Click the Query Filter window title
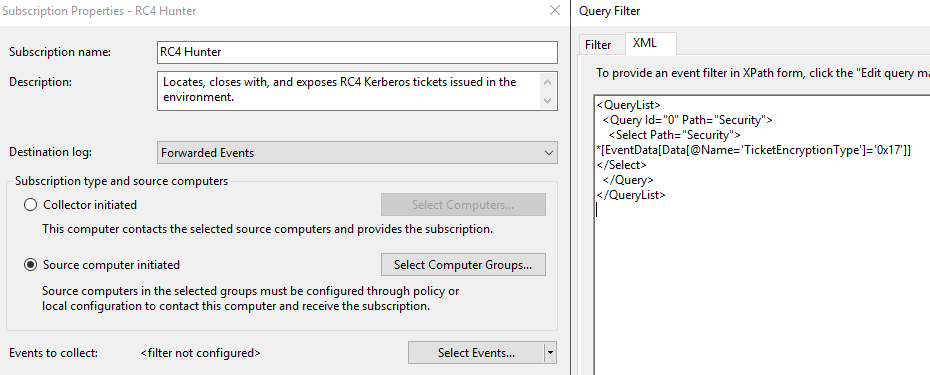Screen dimensions: 930x375 pyautogui.click(x=610, y=11)
